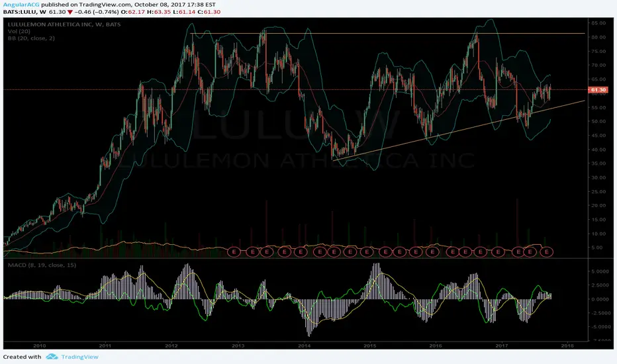Click the 'Created with' footer text

coord(22,357)
